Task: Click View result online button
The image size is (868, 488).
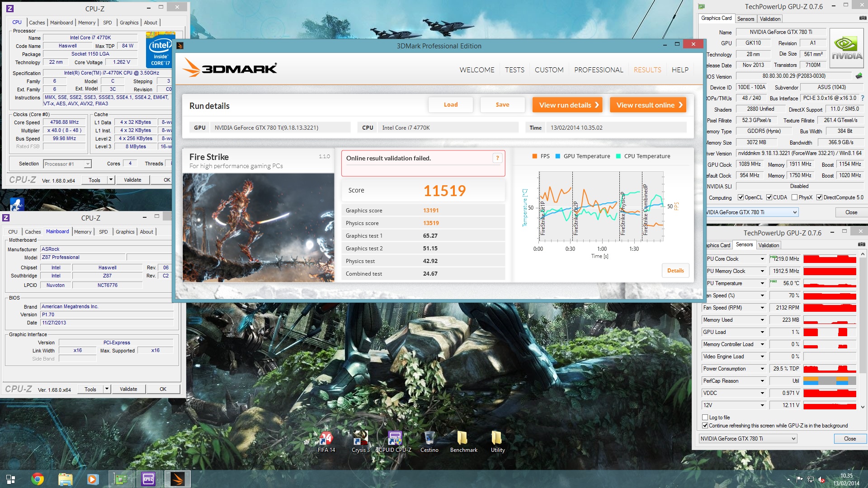Action: pos(648,105)
